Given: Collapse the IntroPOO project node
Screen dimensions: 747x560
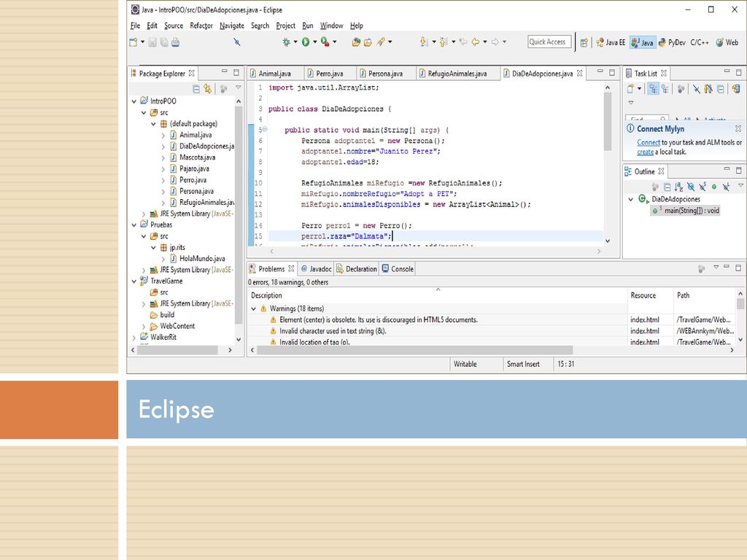Looking at the screenshot, I should [x=134, y=101].
